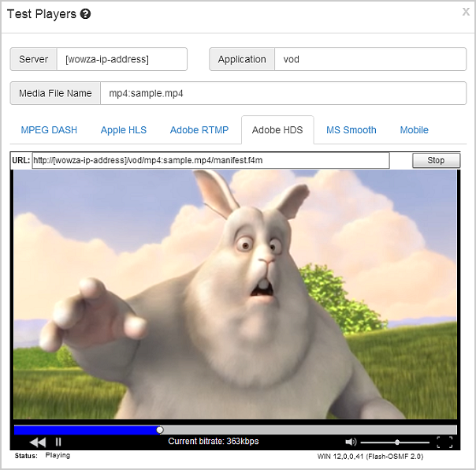Screen dimensions: 476x470
Task: Click the 'Server' label
Action: pos(33,59)
